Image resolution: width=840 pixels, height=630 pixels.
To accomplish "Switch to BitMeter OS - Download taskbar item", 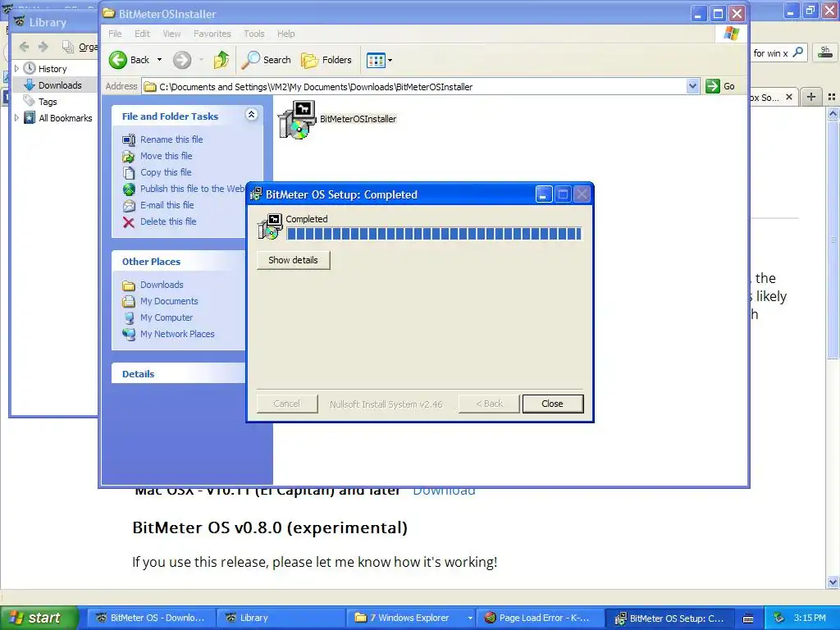I will click(151, 618).
